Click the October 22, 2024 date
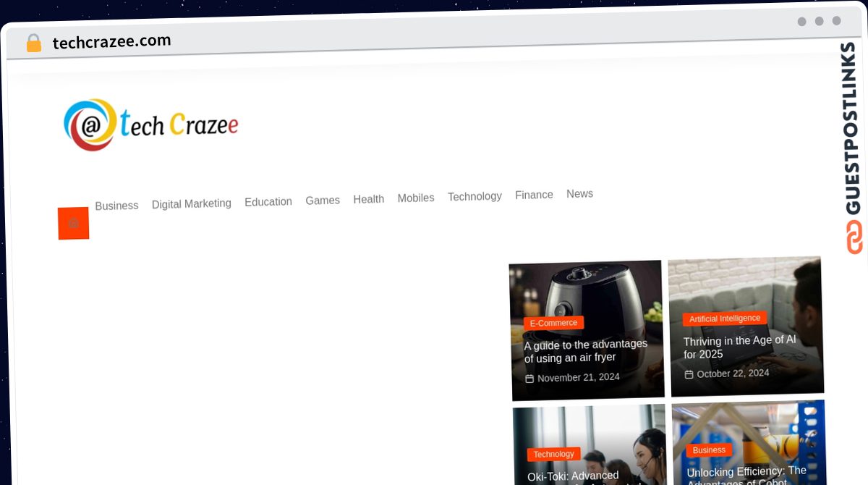 point(733,374)
